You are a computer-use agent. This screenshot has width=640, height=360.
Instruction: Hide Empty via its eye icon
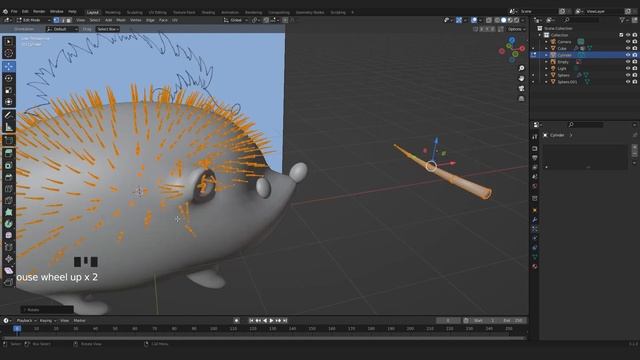628,62
